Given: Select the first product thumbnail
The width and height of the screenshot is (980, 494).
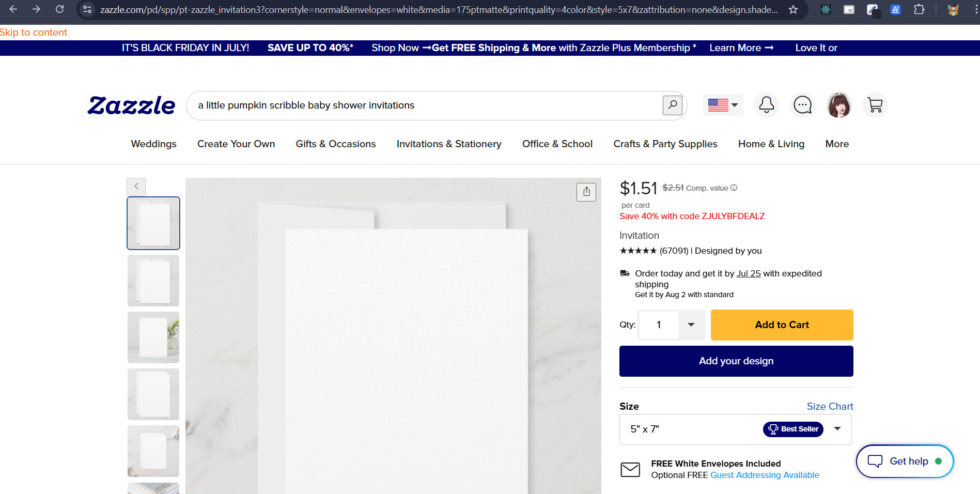Looking at the screenshot, I should click(153, 223).
